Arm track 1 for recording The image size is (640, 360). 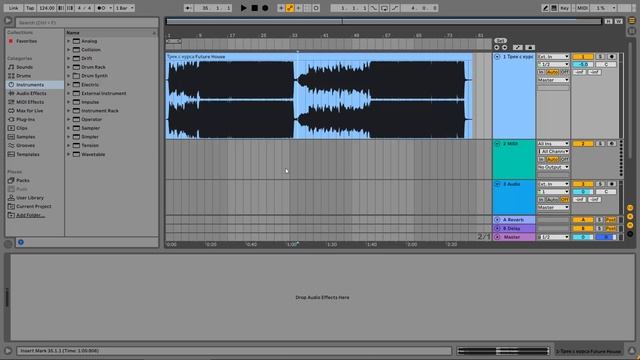[611, 57]
